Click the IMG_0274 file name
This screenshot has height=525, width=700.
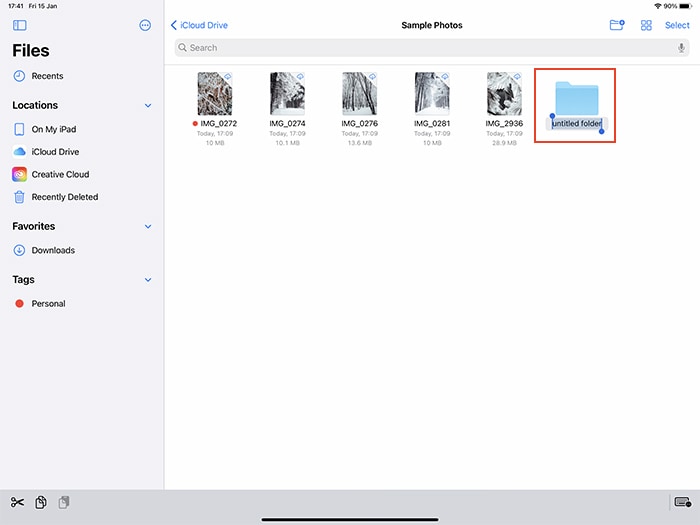pos(288,124)
